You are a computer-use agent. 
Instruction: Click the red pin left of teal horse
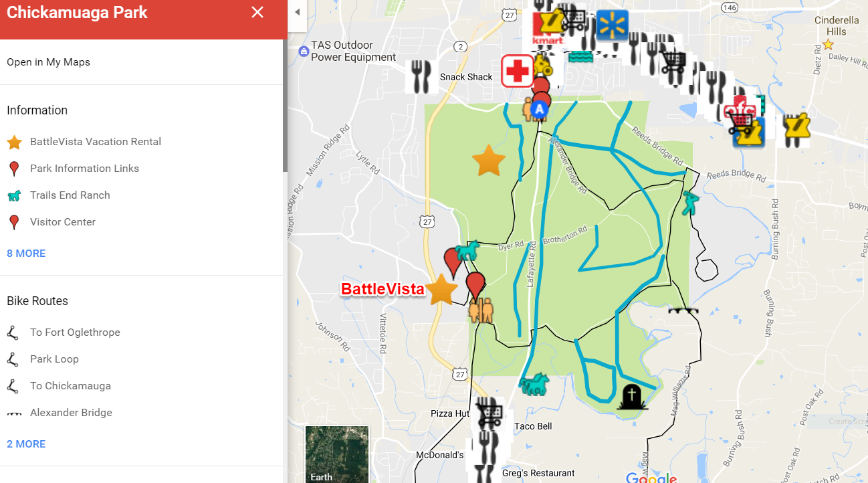[x=453, y=262]
